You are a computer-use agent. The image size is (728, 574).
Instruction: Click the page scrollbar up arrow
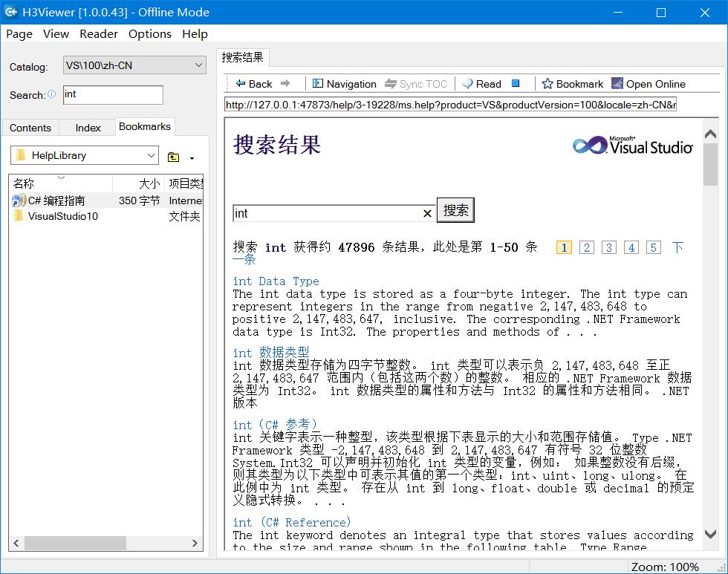pyautogui.click(x=710, y=134)
